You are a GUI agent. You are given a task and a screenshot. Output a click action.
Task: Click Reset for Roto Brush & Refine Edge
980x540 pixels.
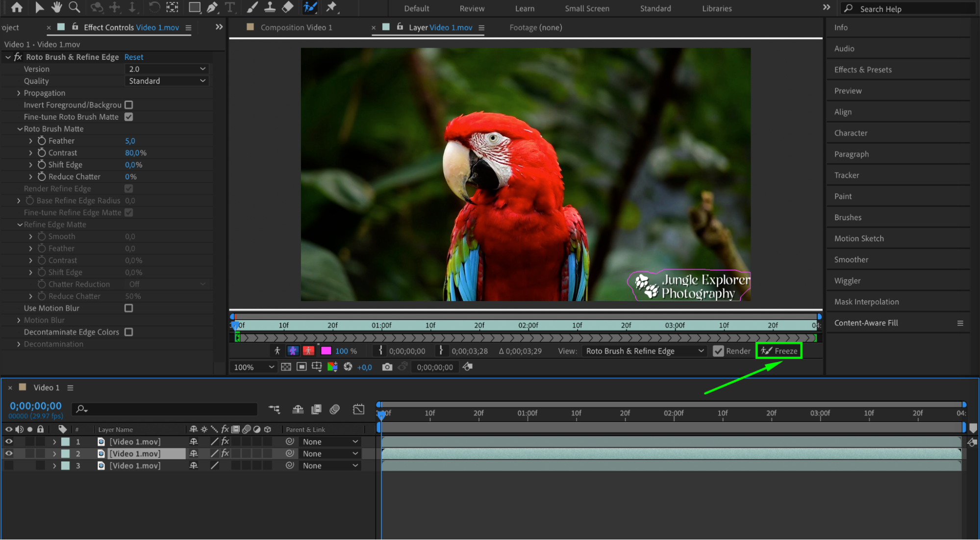tap(134, 57)
